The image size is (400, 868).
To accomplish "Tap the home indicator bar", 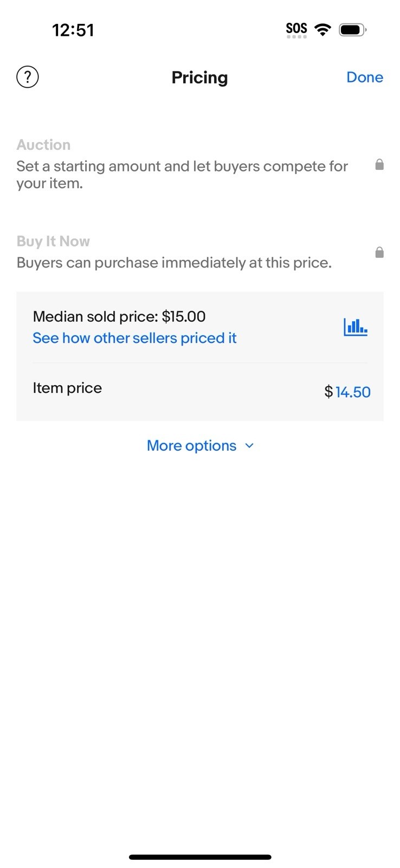I will [x=200, y=857].
